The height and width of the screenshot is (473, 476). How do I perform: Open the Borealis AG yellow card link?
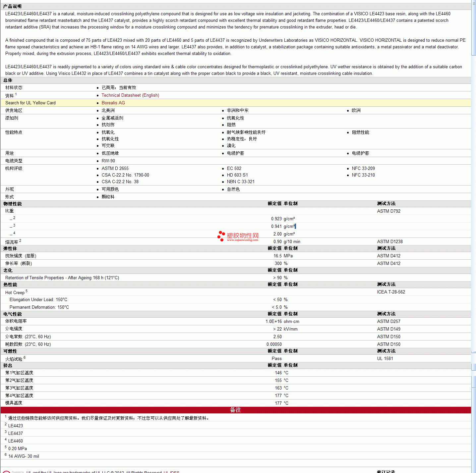click(113, 103)
